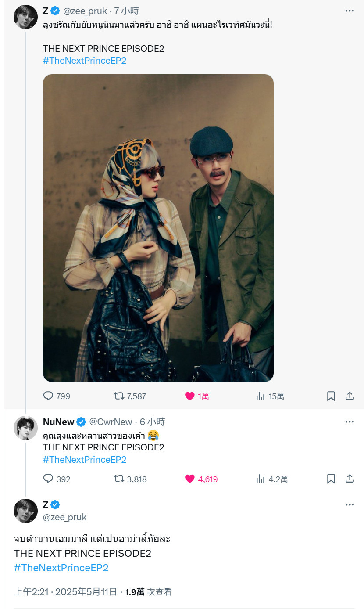Bookmark Z's top tweet with photo
The image size is (364, 609).
(x=331, y=396)
